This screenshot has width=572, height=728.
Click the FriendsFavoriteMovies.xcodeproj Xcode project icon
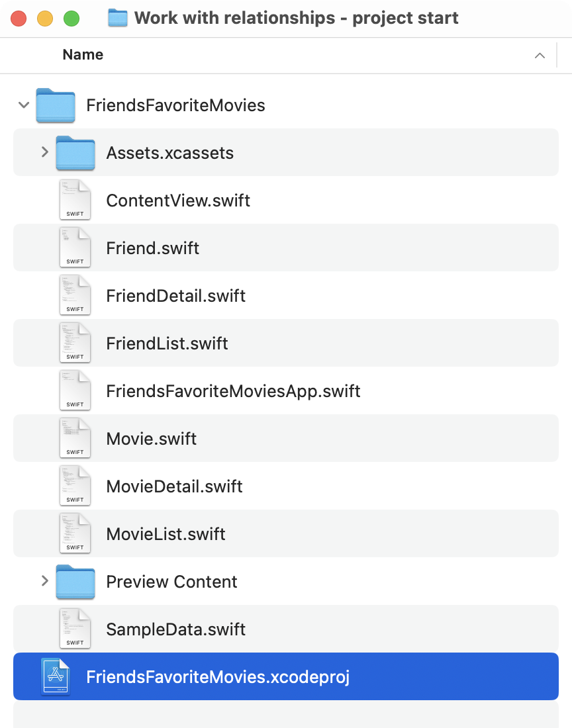(56, 676)
